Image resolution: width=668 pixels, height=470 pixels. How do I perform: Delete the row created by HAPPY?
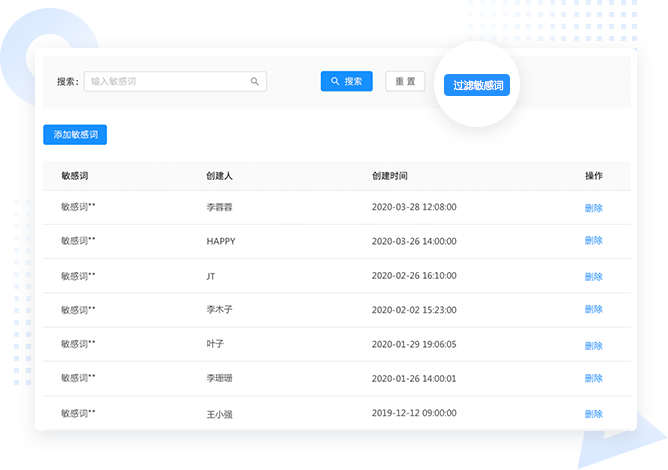593,241
